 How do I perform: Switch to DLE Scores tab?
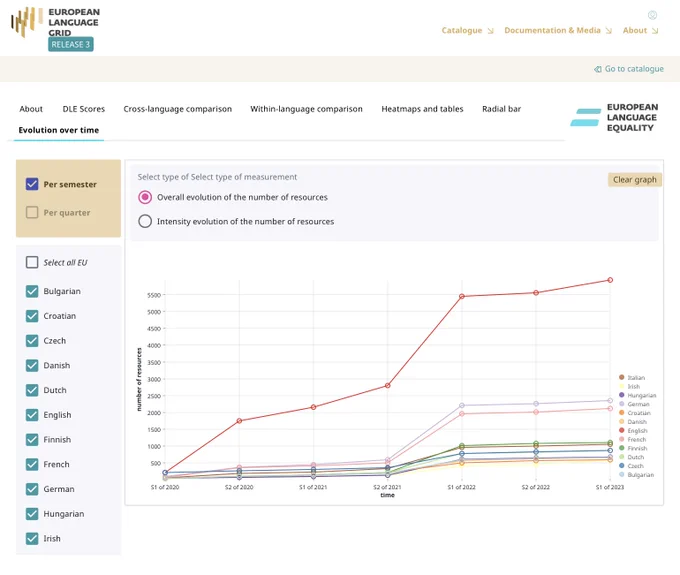click(84, 109)
